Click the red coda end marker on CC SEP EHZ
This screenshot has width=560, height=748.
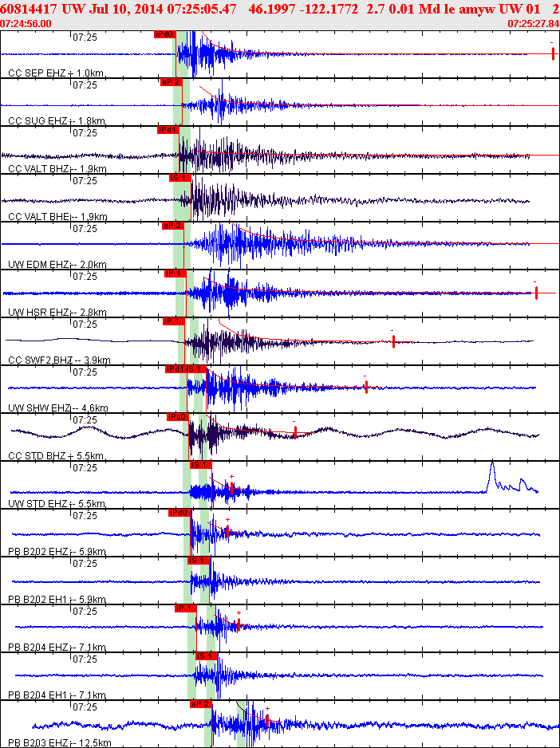click(x=553, y=53)
